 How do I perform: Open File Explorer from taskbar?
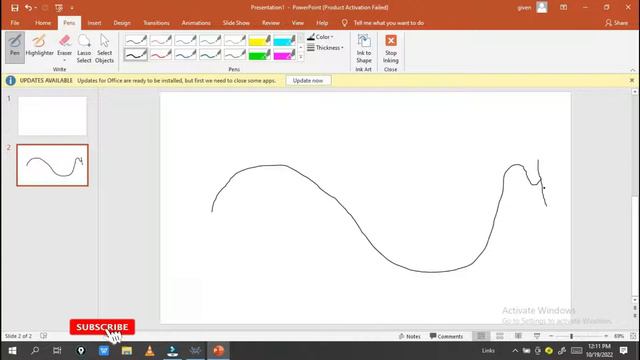point(127,351)
